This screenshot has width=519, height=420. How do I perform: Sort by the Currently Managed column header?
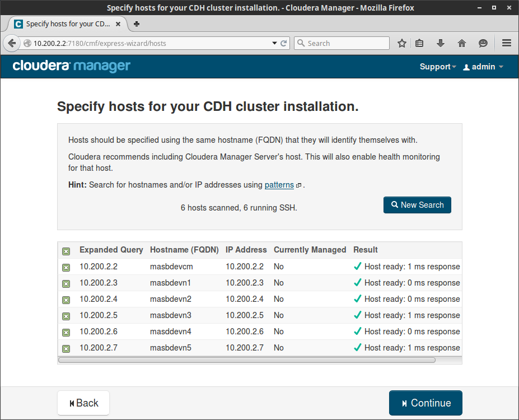[310, 250]
